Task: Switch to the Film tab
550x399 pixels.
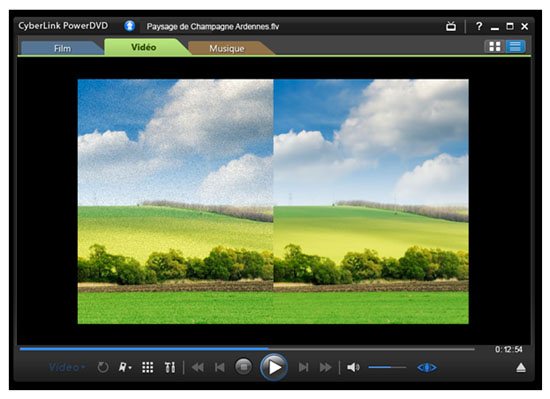Action: click(61, 48)
